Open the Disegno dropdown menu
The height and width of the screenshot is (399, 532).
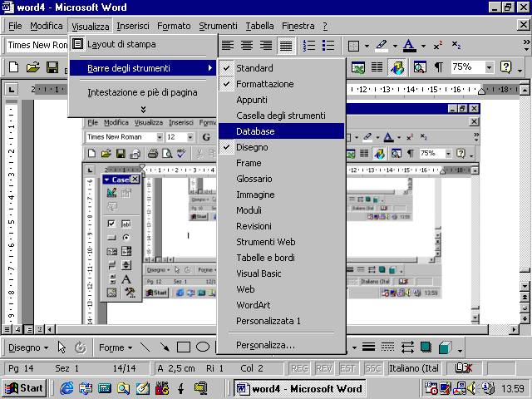28,347
